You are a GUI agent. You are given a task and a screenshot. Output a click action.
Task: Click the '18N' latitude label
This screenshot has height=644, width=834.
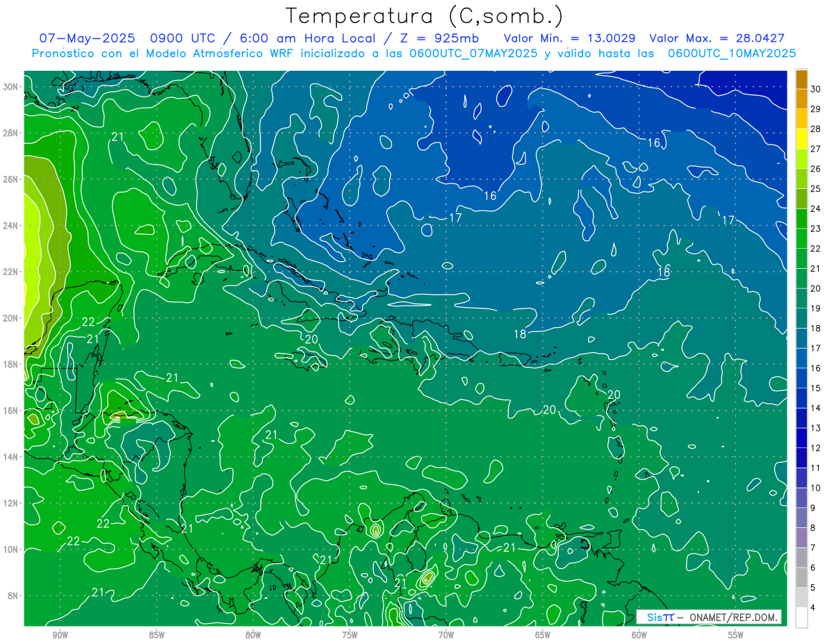click(x=12, y=364)
